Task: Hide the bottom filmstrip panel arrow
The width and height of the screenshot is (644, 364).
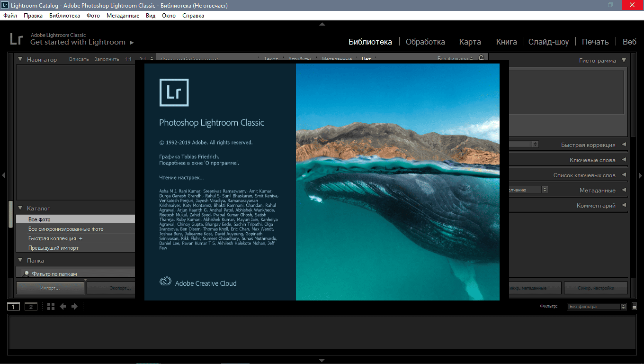Action: coord(322,360)
